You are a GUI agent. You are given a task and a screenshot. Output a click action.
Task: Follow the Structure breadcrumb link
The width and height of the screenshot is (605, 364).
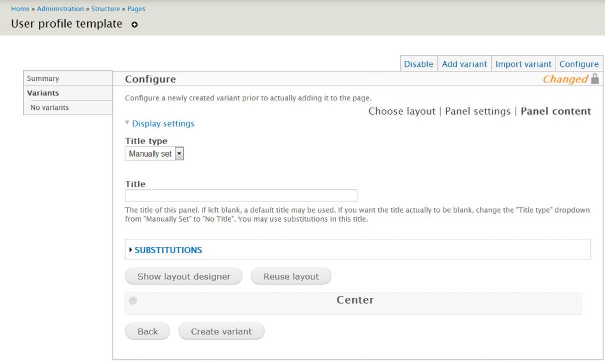[106, 9]
